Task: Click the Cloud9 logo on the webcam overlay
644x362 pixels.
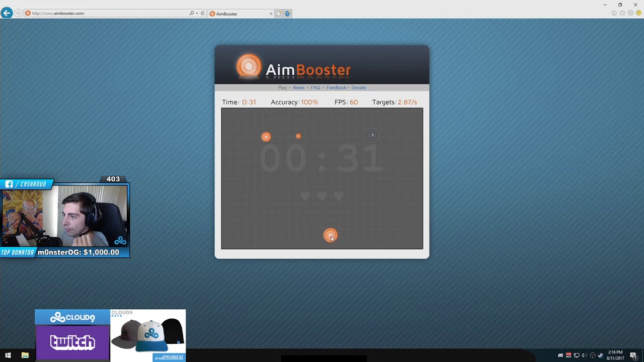Action: click(x=120, y=241)
